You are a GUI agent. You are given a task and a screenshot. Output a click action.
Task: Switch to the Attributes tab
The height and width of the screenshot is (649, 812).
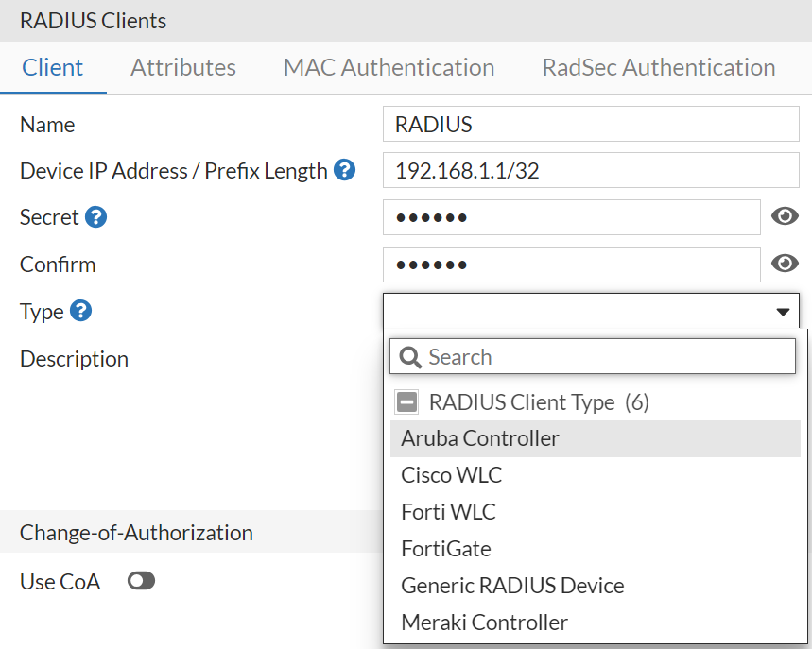(182, 67)
